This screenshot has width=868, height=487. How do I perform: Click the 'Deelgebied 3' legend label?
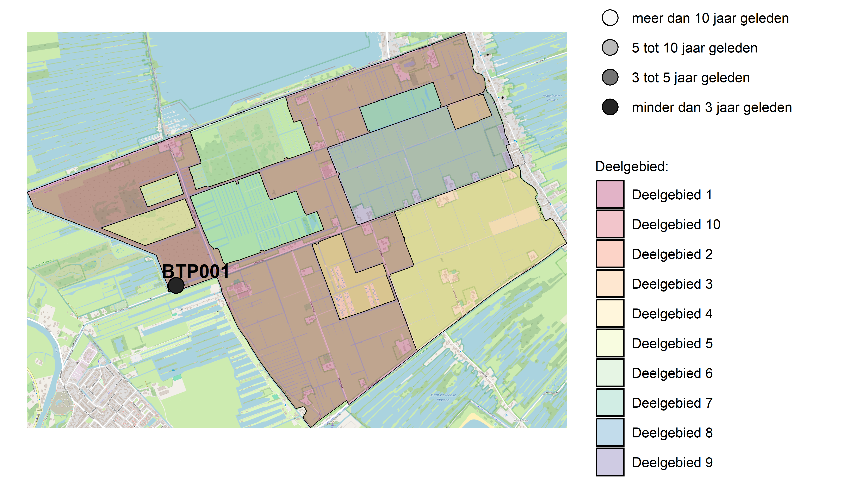tap(672, 284)
